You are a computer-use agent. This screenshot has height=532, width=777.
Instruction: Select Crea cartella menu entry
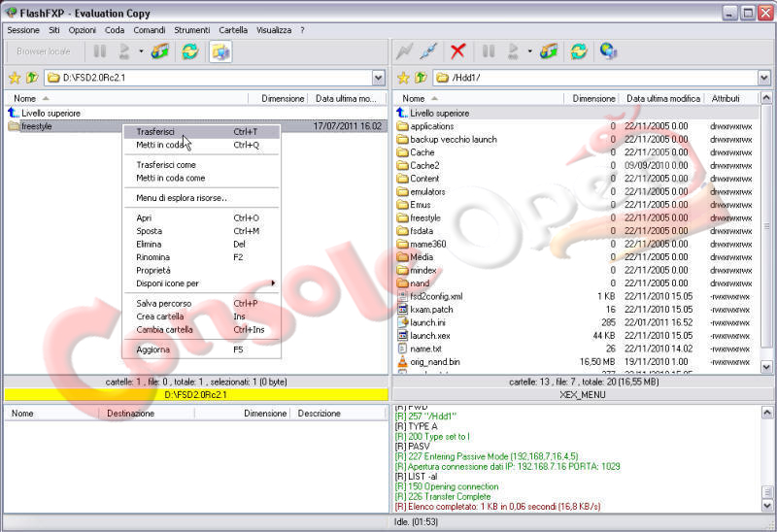(202, 316)
